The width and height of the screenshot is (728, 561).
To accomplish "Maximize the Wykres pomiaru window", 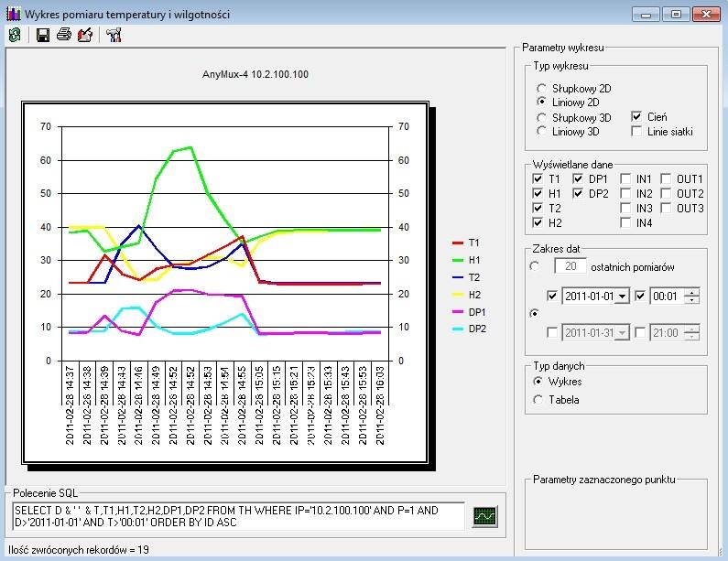I will (676, 15).
